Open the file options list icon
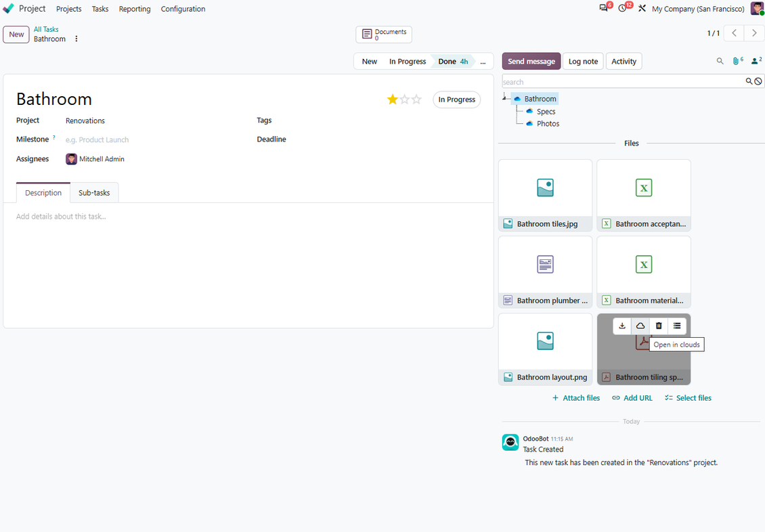Screen dimensions: 765x532 click(677, 326)
